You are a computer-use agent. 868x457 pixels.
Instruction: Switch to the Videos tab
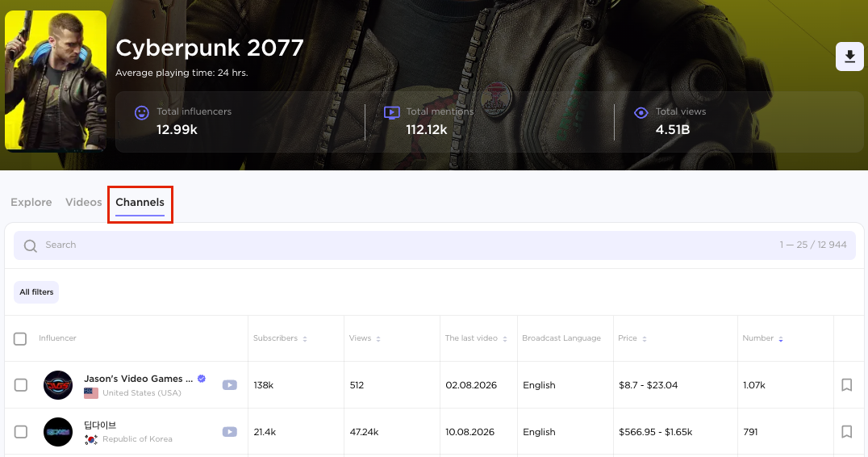tap(84, 202)
